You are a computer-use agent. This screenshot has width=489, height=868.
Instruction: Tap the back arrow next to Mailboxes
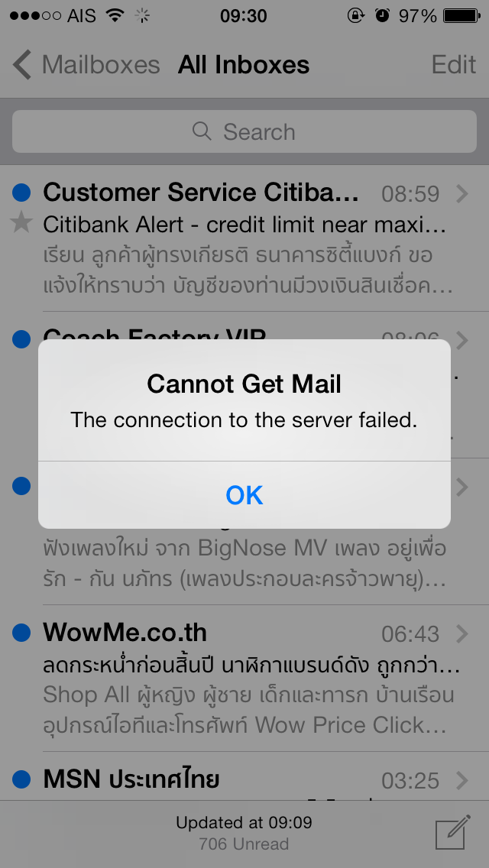point(21,65)
